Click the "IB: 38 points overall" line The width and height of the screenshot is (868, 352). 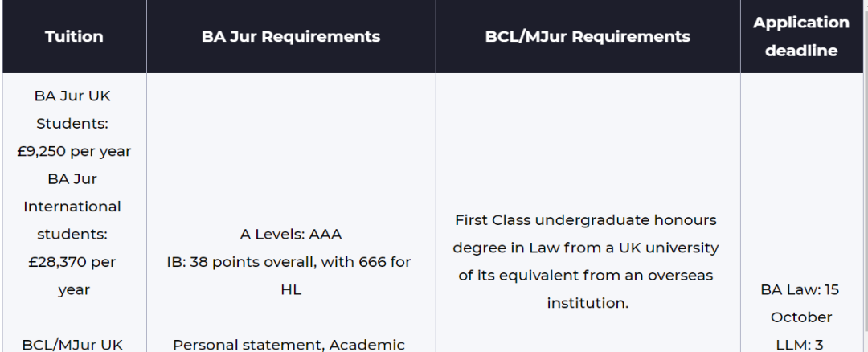(291, 262)
